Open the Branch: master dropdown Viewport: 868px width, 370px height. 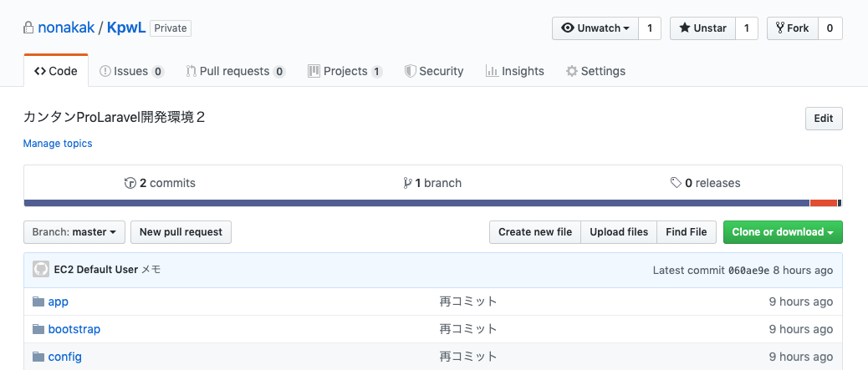pyautogui.click(x=74, y=231)
